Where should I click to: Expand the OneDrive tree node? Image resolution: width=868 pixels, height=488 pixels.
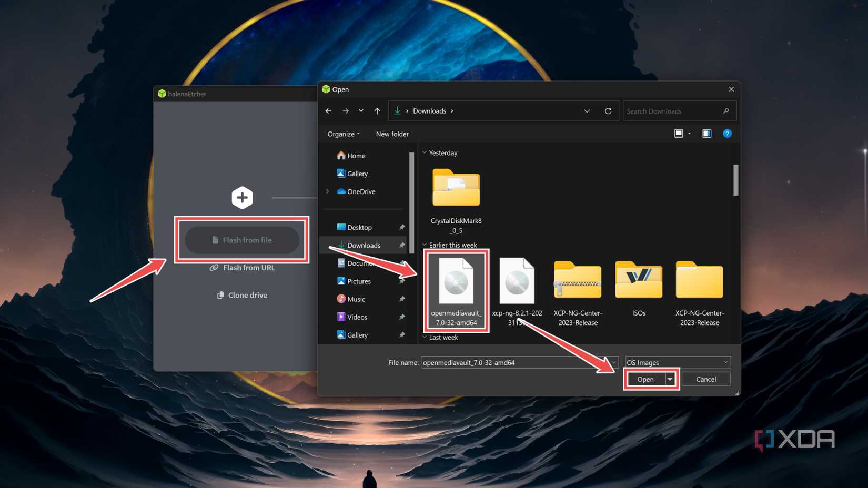pyautogui.click(x=327, y=191)
